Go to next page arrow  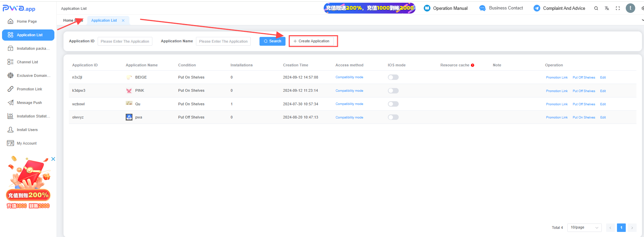point(632,228)
